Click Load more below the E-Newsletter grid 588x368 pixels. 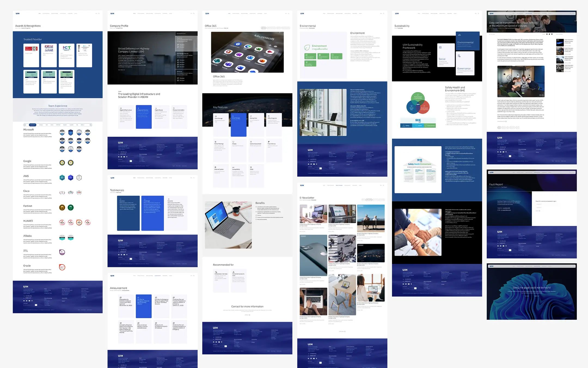point(342,331)
